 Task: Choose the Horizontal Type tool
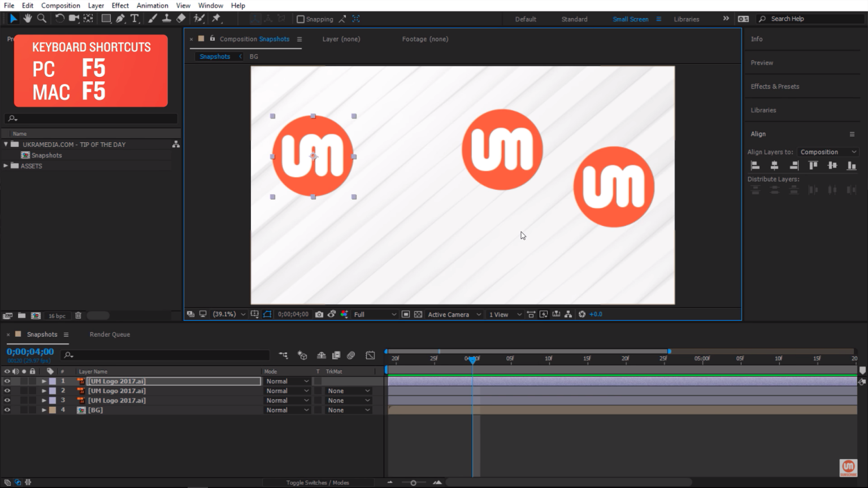[134, 19]
